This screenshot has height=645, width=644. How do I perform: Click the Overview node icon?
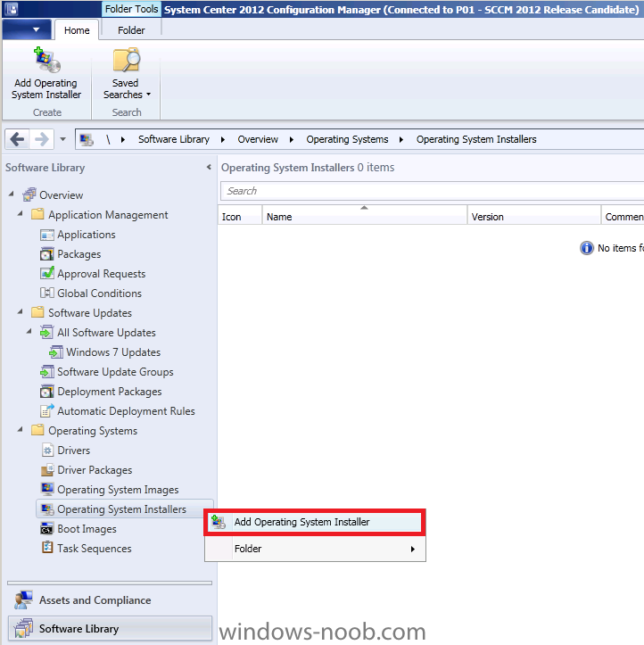coord(29,194)
